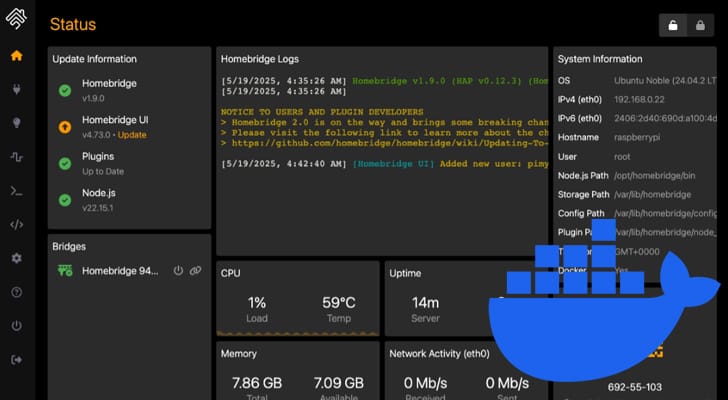Image resolution: width=728 pixels, height=400 pixels.
Task: Open the Accessories lightbulb page
Action: point(16,123)
